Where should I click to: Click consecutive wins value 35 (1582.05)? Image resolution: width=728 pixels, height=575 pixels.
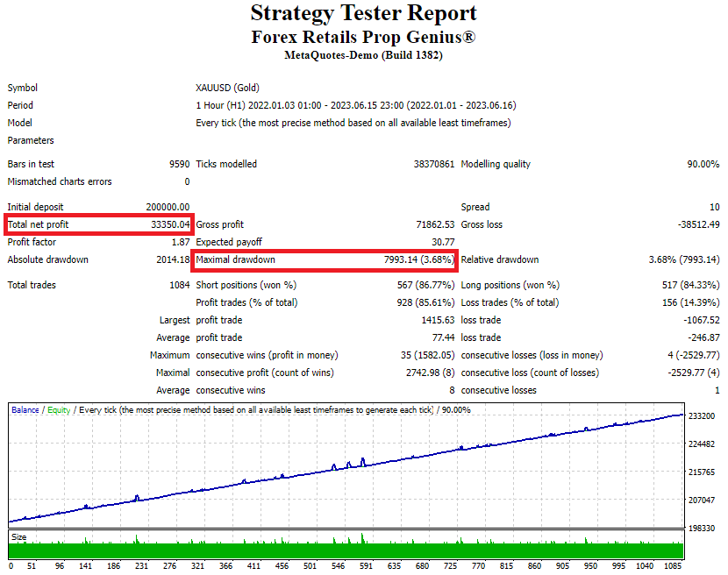(427, 355)
